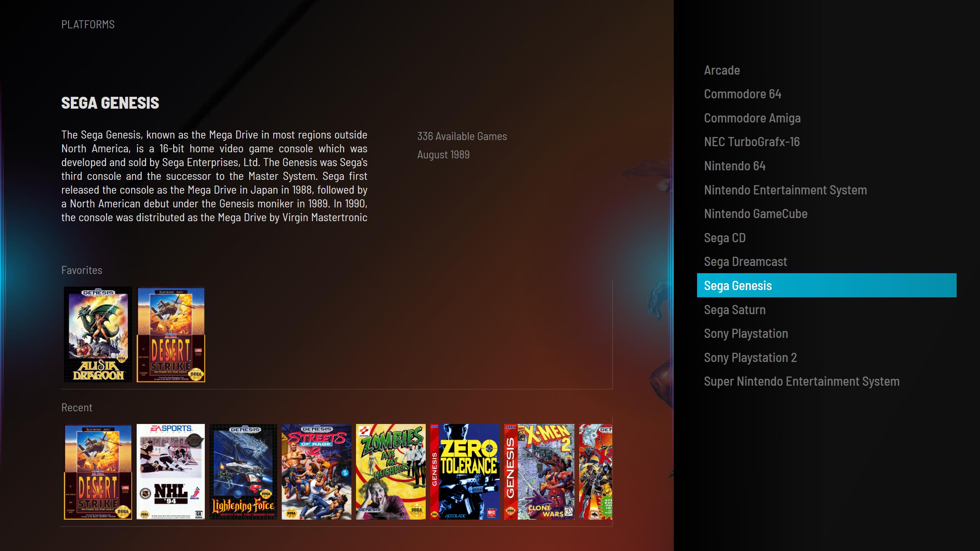This screenshot has width=980, height=551.
Task: Click the Recent section label
Action: pyautogui.click(x=77, y=408)
